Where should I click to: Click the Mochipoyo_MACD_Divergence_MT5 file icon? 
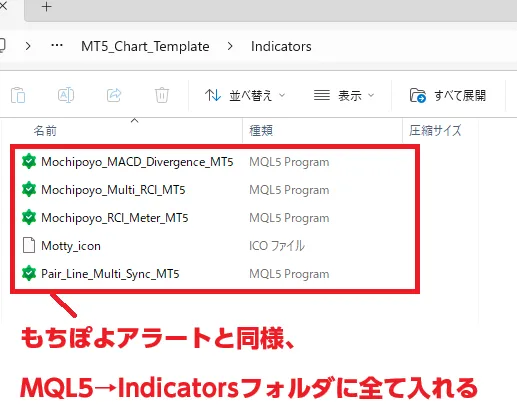click(x=29, y=162)
